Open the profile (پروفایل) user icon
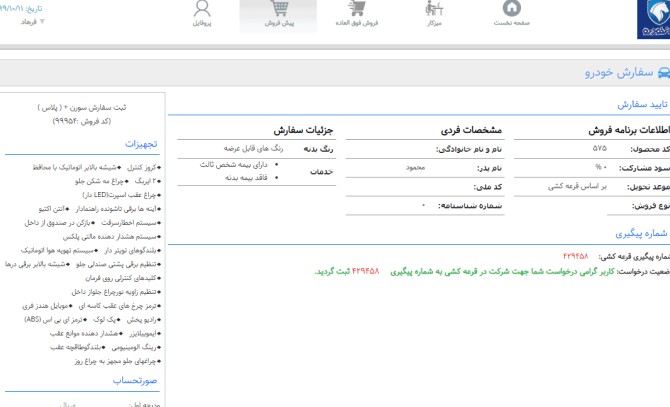Image resolution: width=670 pixels, height=407 pixels. [x=202, y=8]
